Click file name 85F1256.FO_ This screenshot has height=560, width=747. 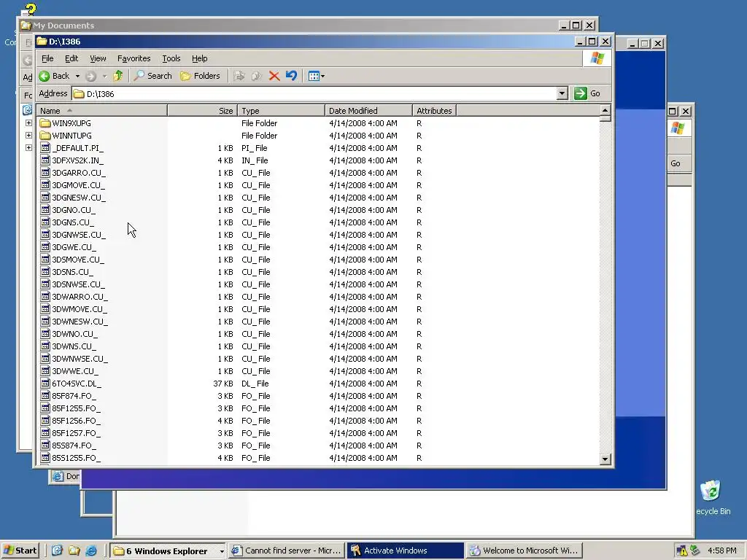pyautogui.click(x=76, y=421)
